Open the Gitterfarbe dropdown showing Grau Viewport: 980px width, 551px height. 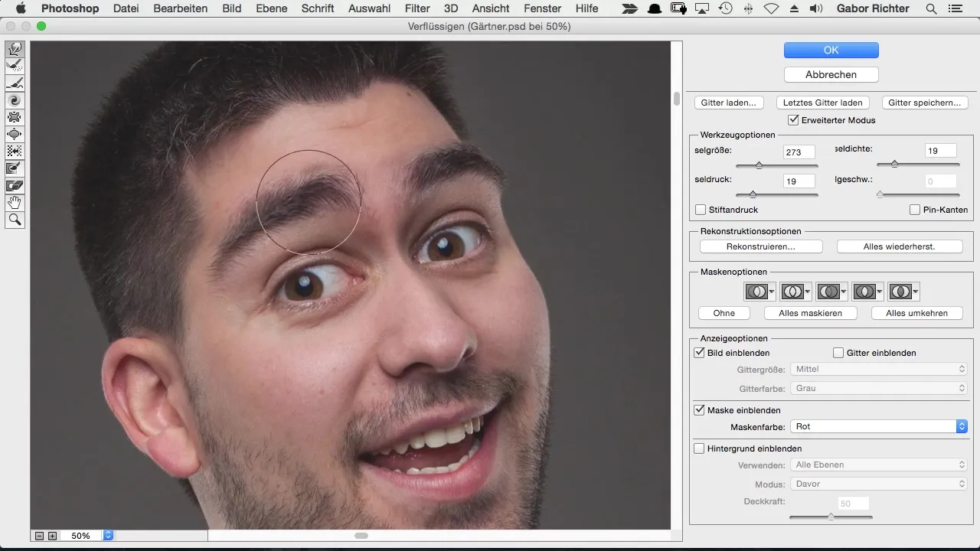coord(878,388)
